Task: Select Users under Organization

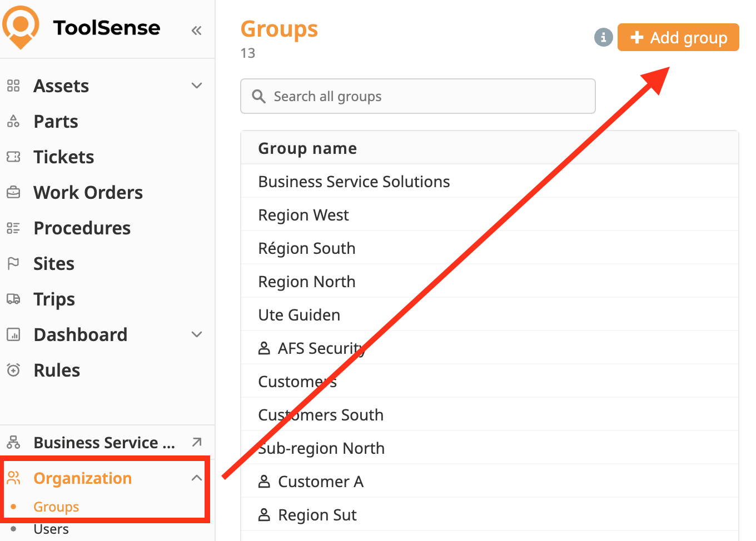Action: tap(51, 529)
